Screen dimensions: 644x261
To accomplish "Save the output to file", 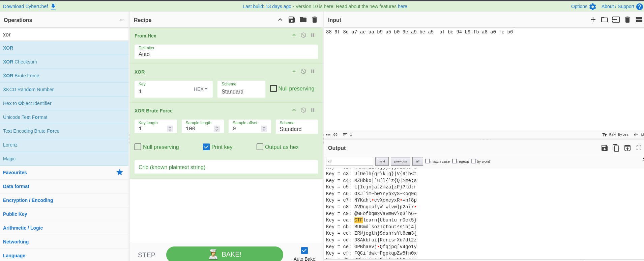I will tap(605, 148).
